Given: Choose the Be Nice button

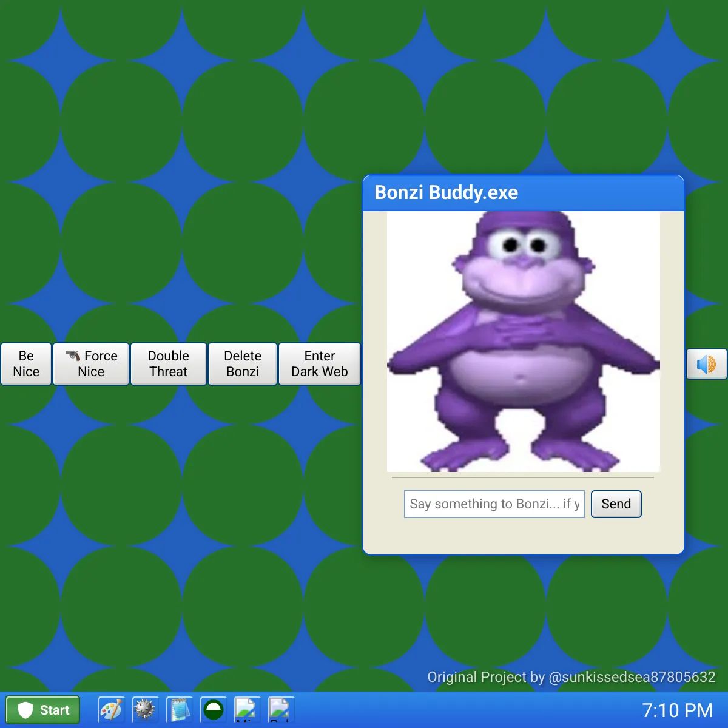Looking at the screenshot, I should pos(26,364).
